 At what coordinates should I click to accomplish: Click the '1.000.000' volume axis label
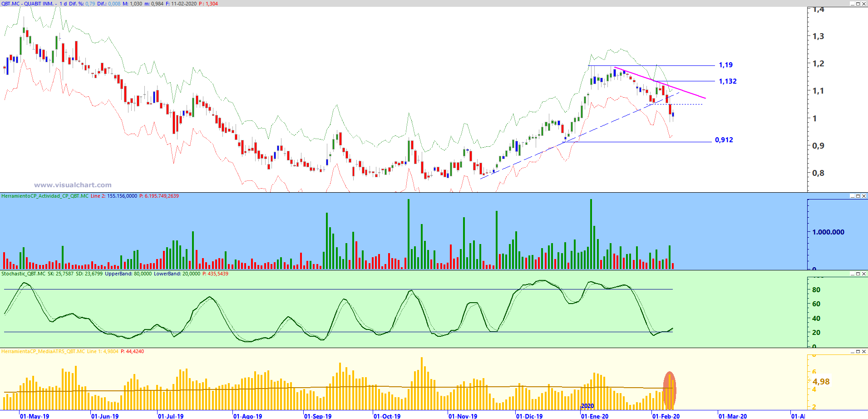pos(828,232)
